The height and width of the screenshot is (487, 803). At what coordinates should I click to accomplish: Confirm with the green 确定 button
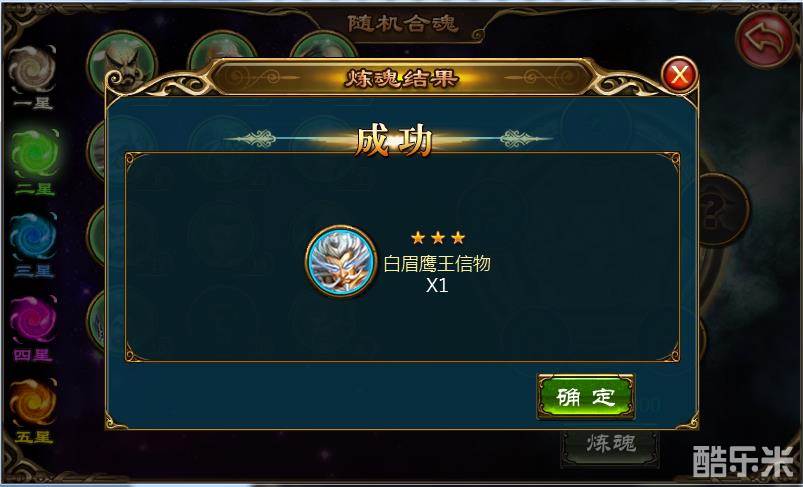585,396
